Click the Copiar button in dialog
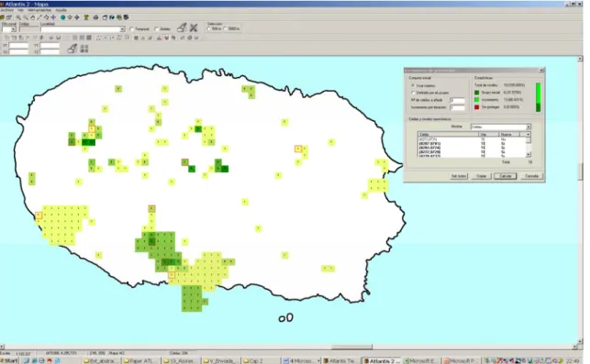Viewport: 590px width, 364px height. tap(482, 176)
